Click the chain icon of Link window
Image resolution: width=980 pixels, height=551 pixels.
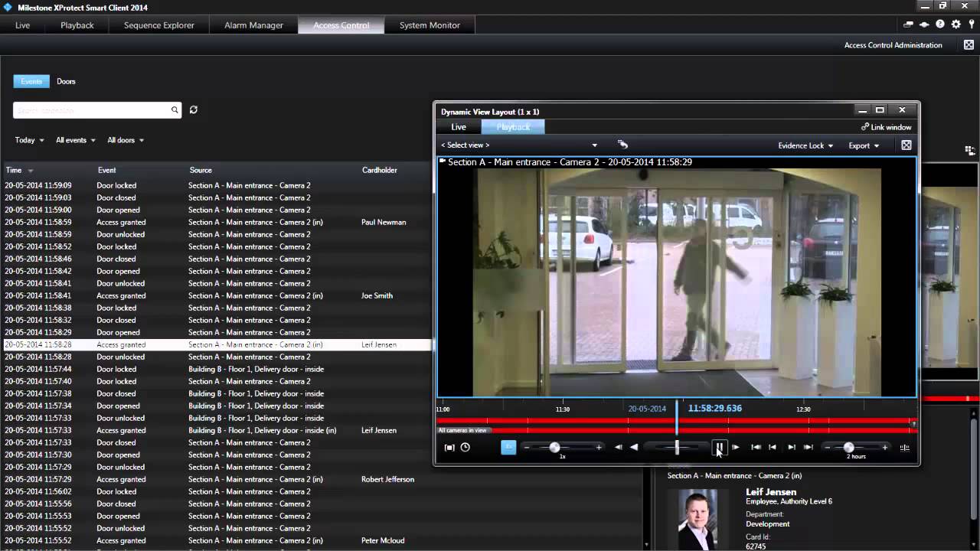click(x=865, y=127)
